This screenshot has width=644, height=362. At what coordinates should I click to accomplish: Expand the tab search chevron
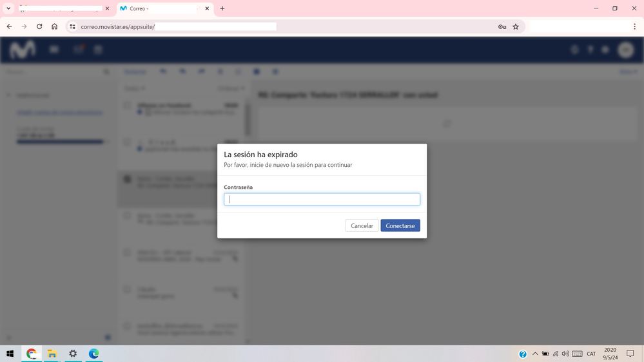click(x=8, y=8)
